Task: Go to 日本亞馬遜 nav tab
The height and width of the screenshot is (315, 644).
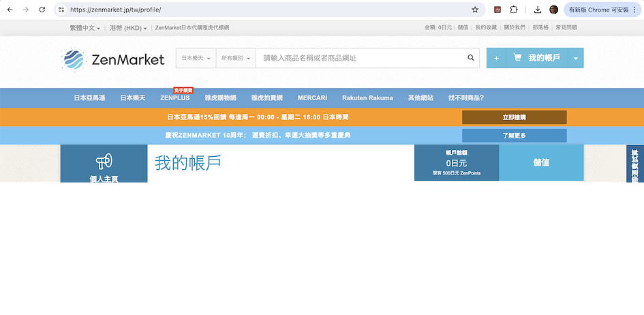Action: coord(89,98)
